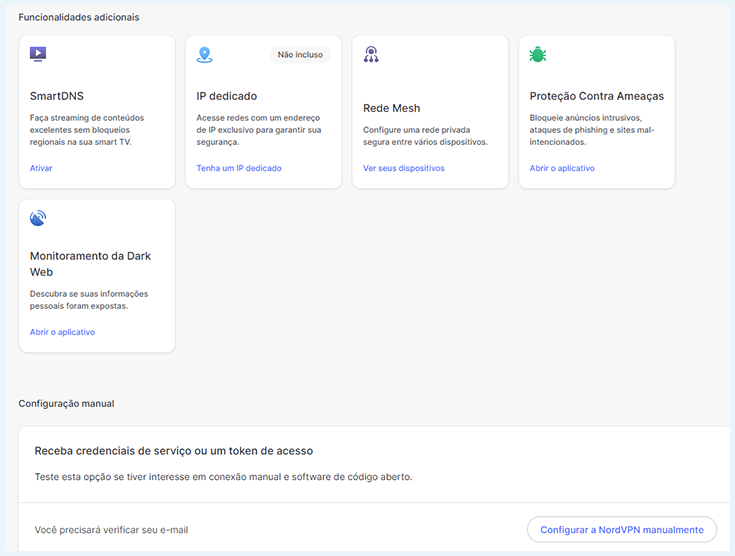Click the Não incluso badge
Image resolution: width=735 pixels, height=556 pixels.
click(300, 54)
